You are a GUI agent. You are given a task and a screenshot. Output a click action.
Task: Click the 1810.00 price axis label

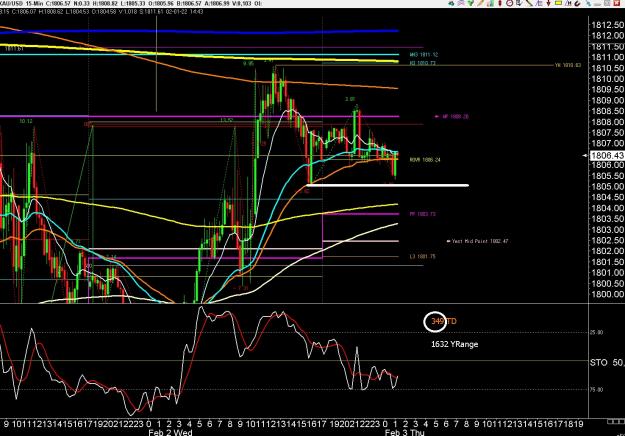(x=607, y=79)
